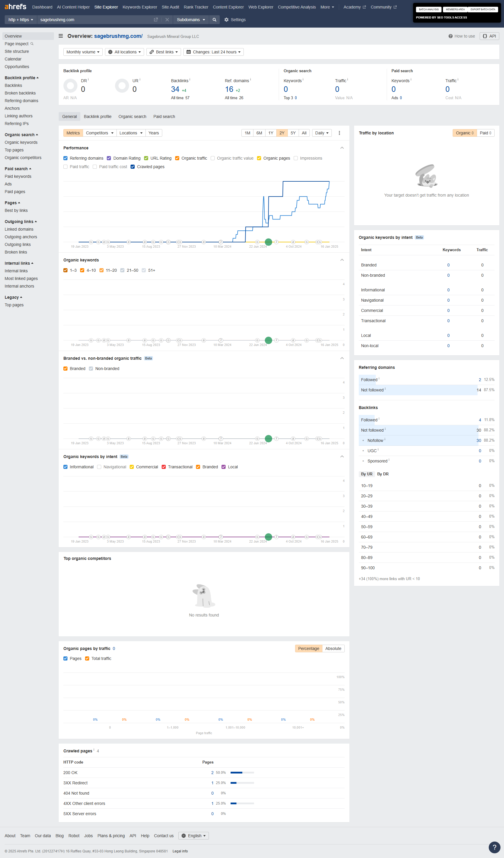504x858 pixels.
Task: Click the green marker on Performance chart
Action: coord(268,242)
